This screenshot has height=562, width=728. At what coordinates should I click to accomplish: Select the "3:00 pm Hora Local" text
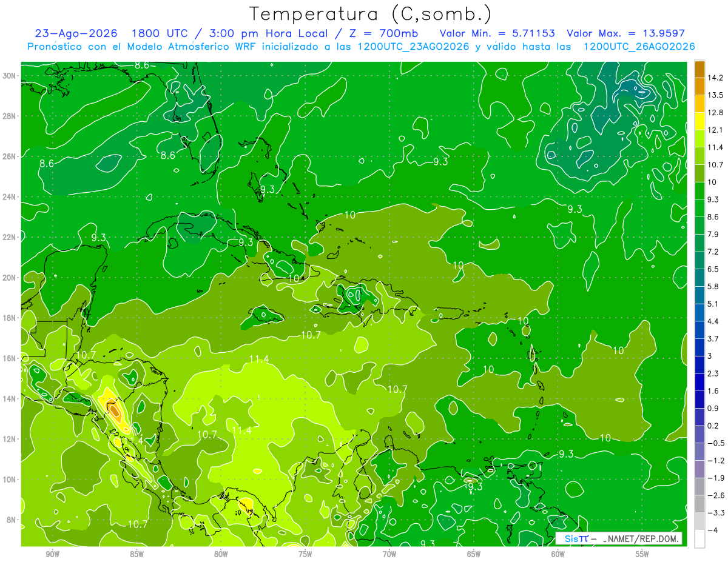(x=269, y=33)
